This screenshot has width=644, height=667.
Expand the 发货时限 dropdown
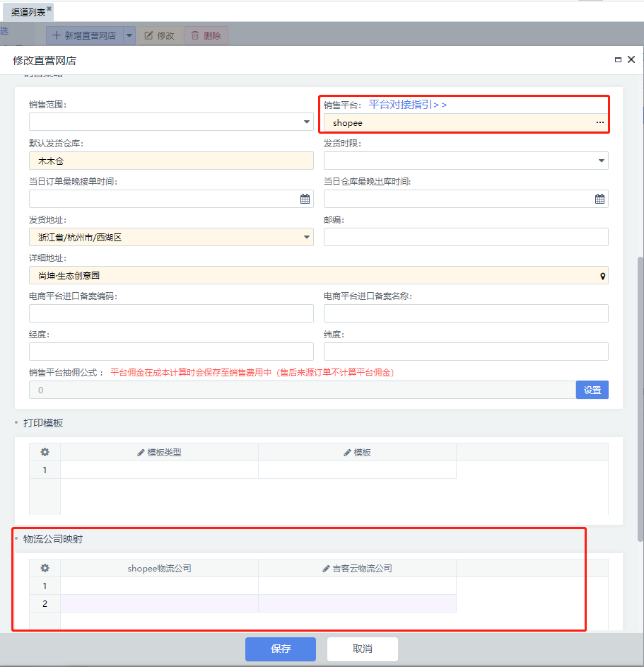pos(602,161)
